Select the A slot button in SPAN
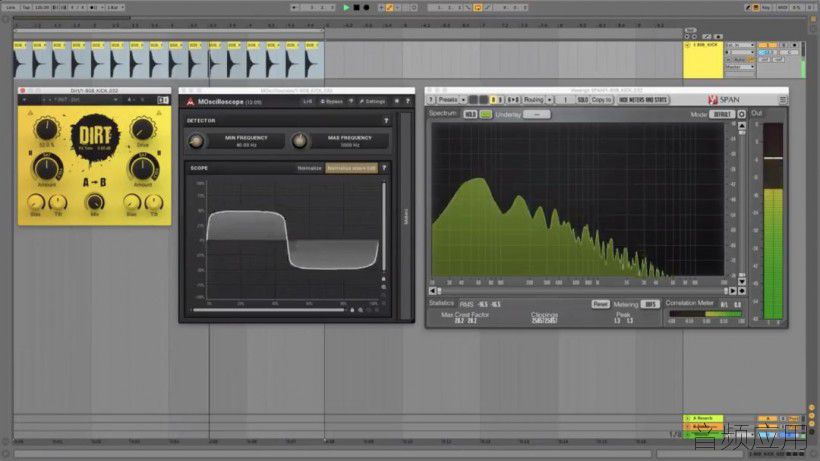 click(x=493, y=99)
